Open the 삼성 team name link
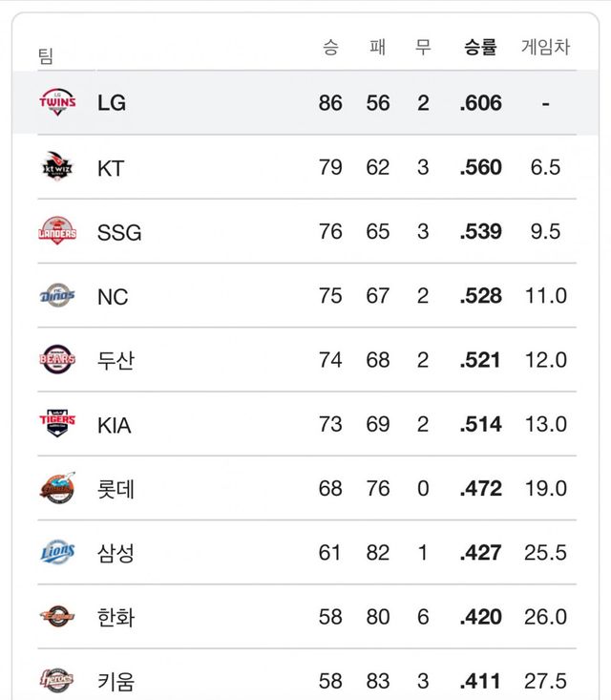The width and height of the screenshot is (611, 700). tap(116, 553)
